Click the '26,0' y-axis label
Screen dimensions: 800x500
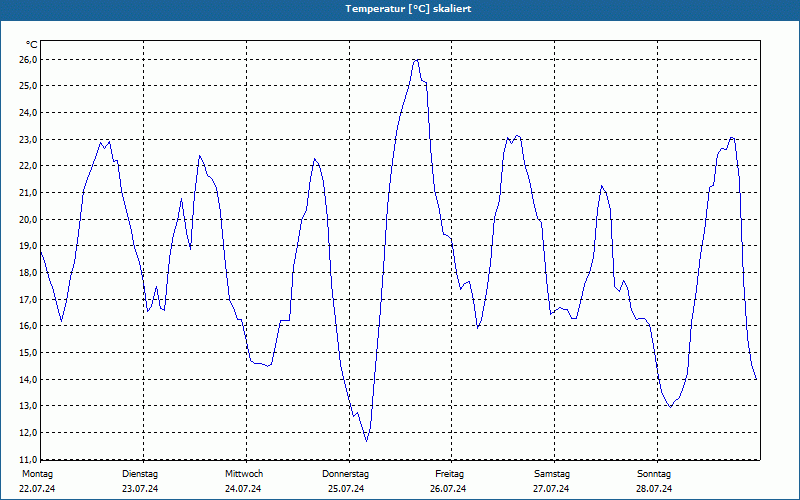click(x=29, y=59)
